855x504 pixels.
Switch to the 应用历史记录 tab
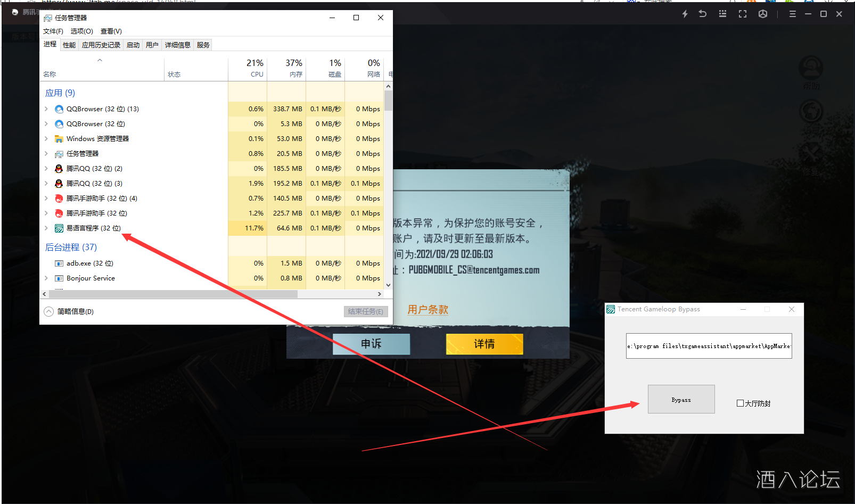pos(101,45)
